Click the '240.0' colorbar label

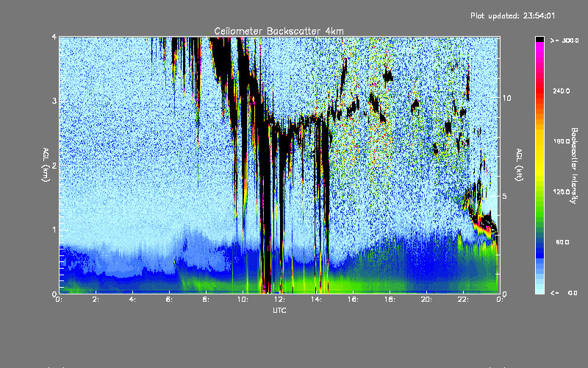pos(562,91)
